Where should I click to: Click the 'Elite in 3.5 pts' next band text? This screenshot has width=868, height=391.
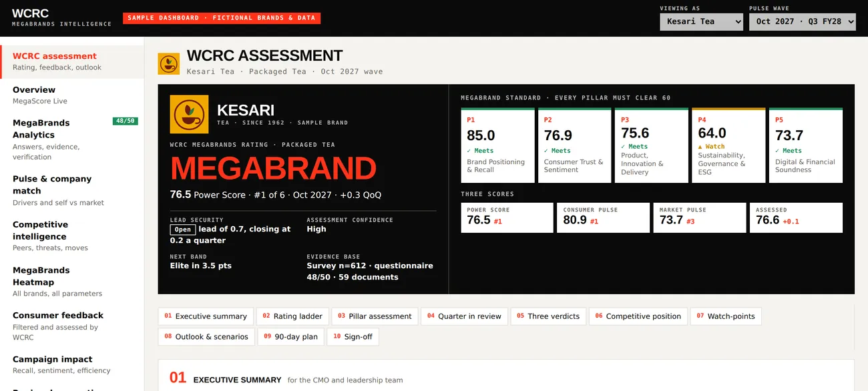pos(201,266)
